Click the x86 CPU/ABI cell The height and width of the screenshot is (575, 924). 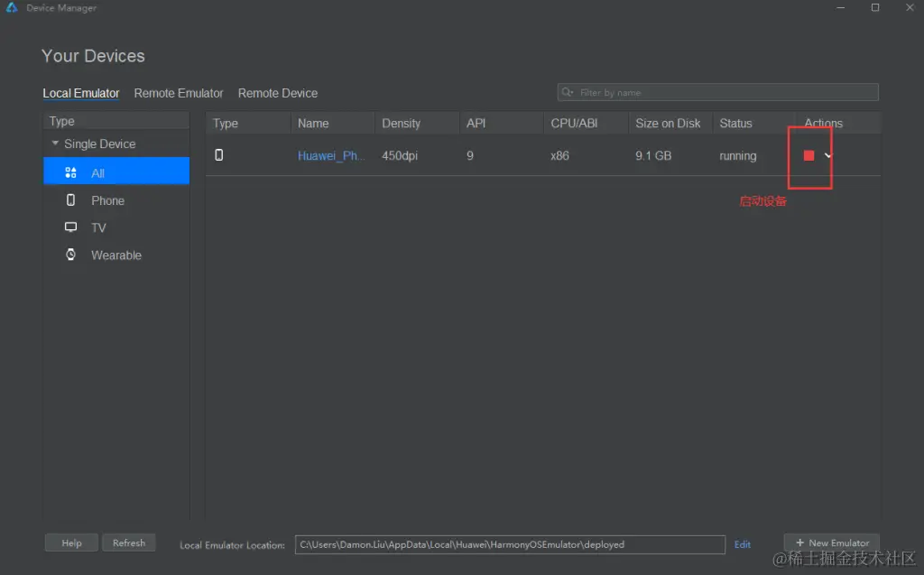point(559,155)
